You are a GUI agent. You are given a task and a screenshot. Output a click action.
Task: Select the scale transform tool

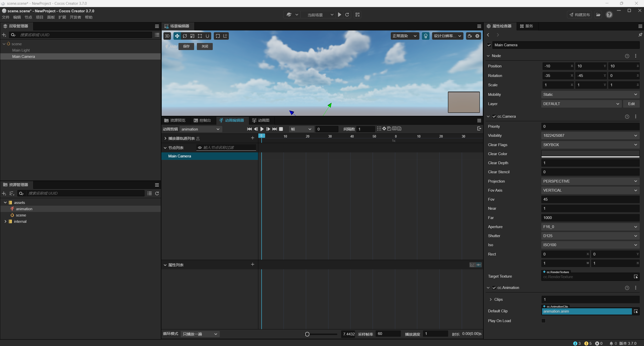pyautogui.click(x=192, y=36)
